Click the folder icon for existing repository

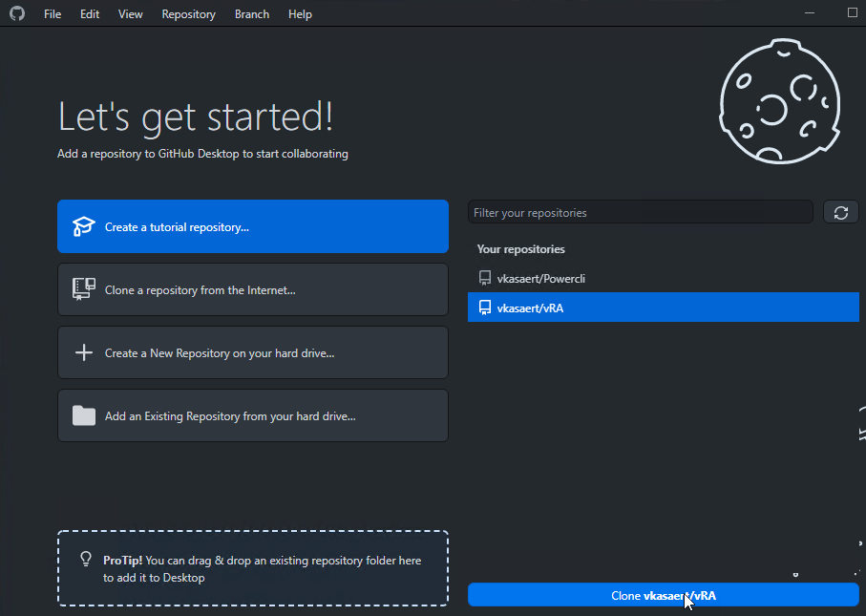tap(84, 415)
